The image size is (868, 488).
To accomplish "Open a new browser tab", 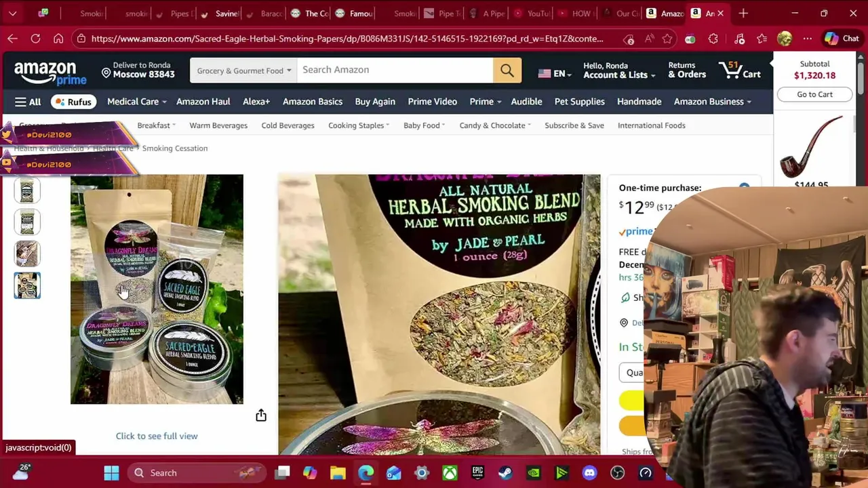I will coord(743,13).
